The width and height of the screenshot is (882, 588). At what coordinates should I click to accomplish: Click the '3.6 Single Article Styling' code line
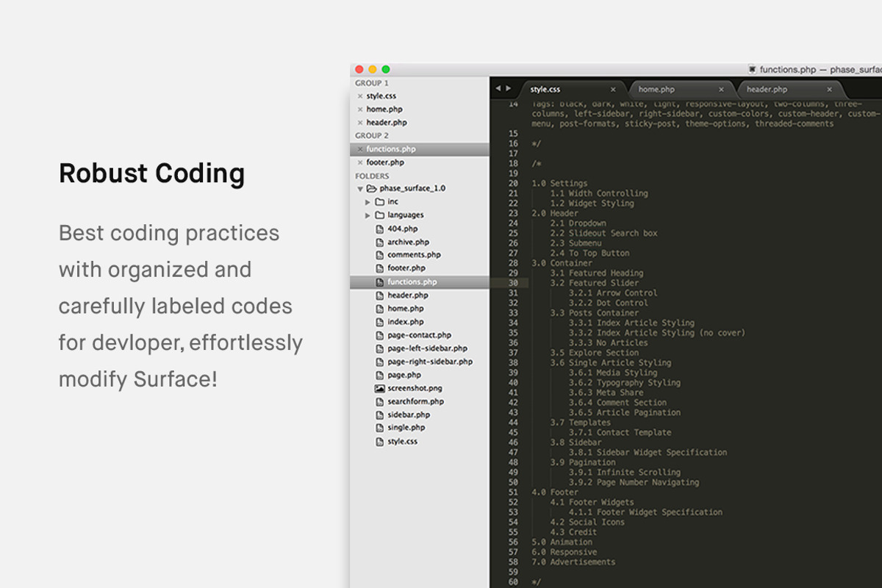611,362
